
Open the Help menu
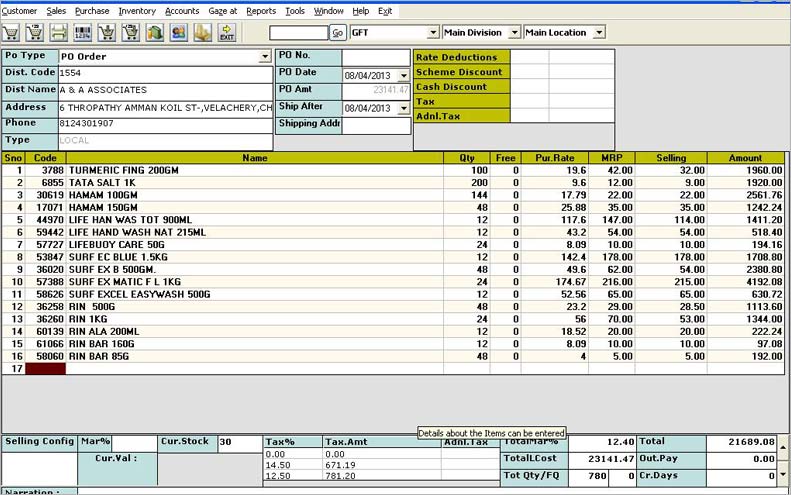pyautogui.click(x=360, y=11)
